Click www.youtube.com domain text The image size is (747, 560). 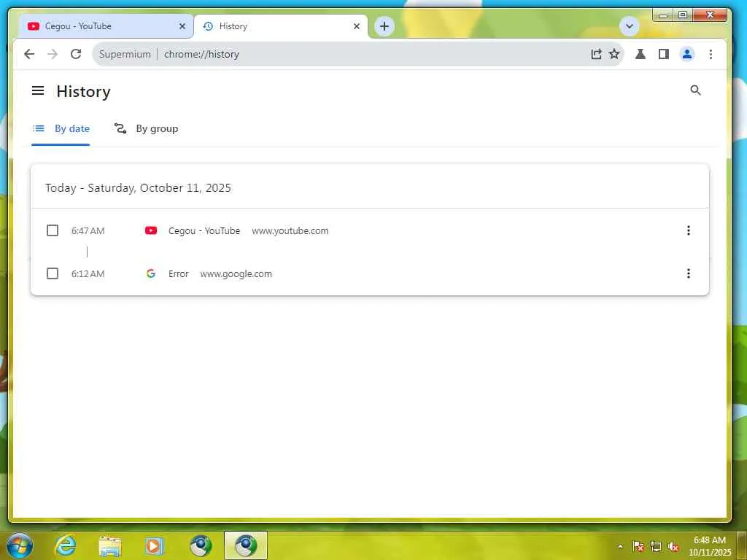pos(290,231)
